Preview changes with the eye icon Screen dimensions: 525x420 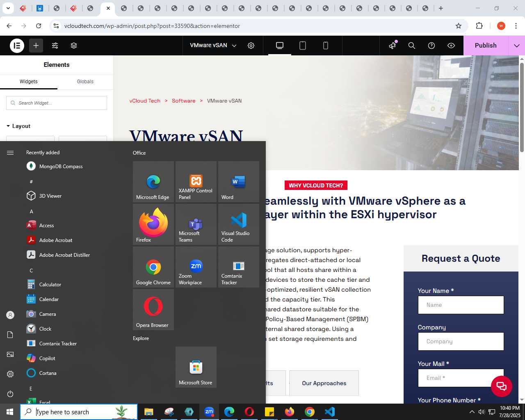click(451, 46)
